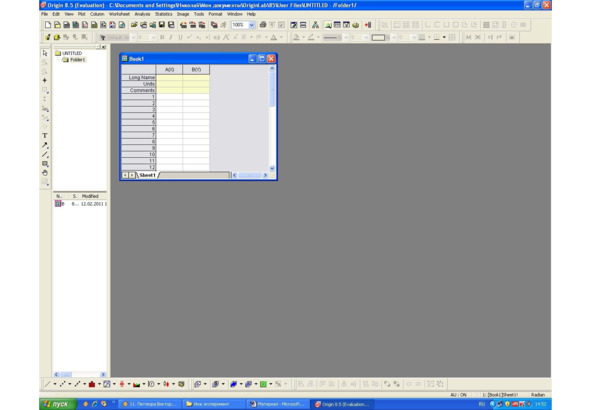Image resolution: width=591 pixels, height=410 pixels.
Task: Click the Save Project floppy icon
Action: tap(162, 25)
